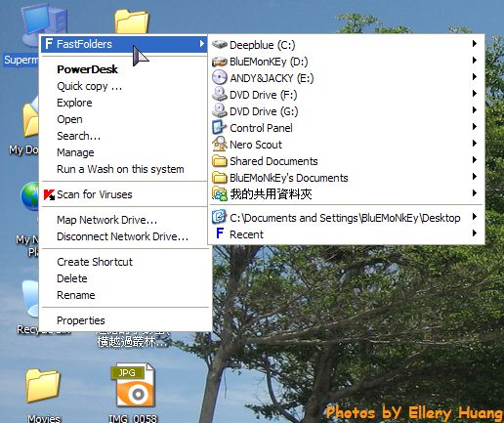Image resolution: width=504 pixels, height=423 pixels.
Task: Expand the Desktop path submenu arrow
Action: pyautogui.click(x=475, y=216)
